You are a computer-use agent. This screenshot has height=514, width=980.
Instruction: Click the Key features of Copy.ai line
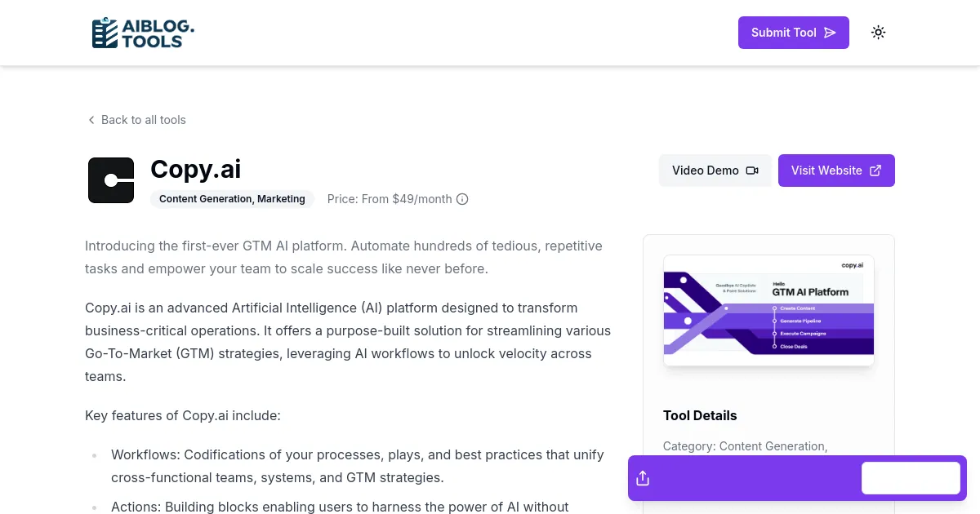tap(183, 415)
